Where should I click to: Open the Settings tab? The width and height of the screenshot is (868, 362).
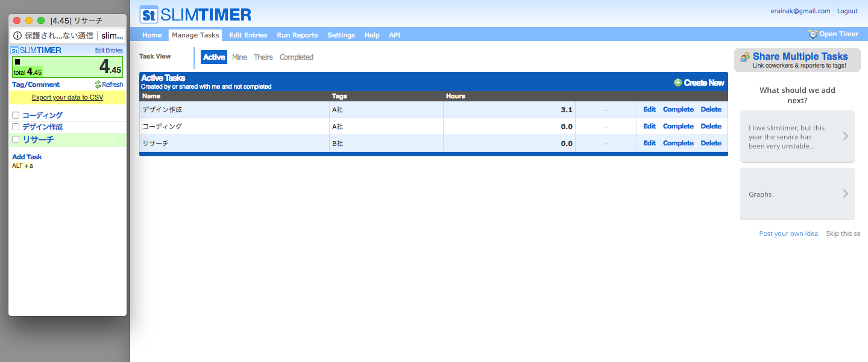click(341, 35)
